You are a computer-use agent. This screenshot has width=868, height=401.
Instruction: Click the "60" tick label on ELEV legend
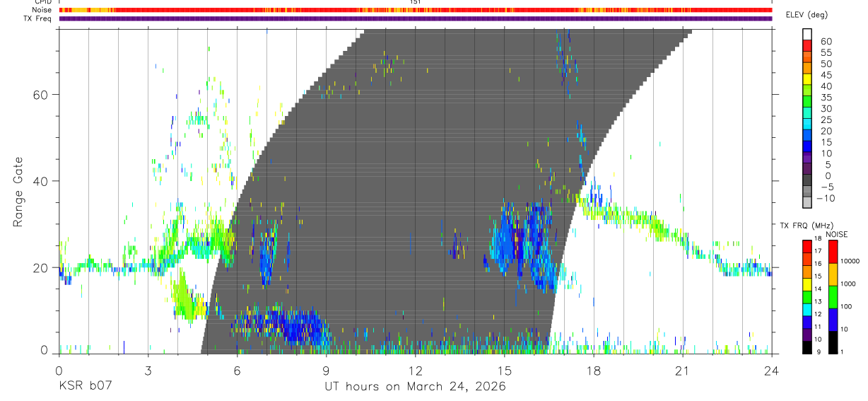826,42
